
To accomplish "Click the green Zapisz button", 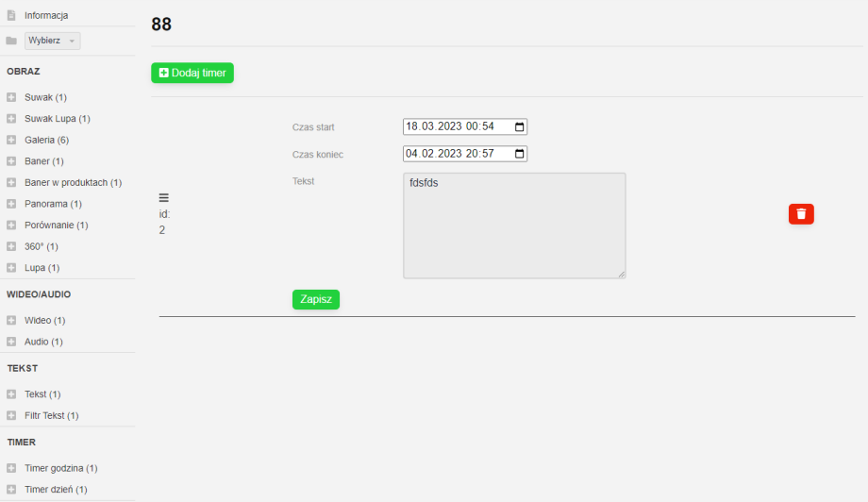I will coord(315,299).
